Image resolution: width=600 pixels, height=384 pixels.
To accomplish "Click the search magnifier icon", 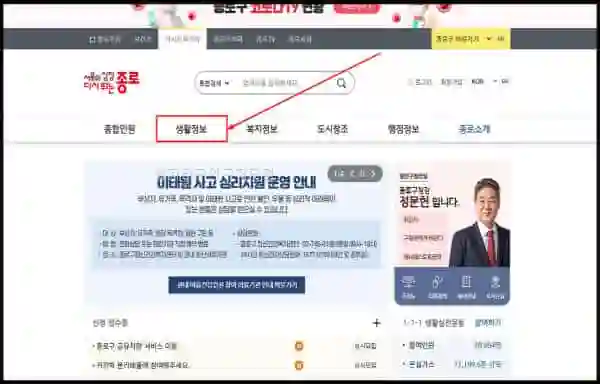I will (x=341, y=83).
